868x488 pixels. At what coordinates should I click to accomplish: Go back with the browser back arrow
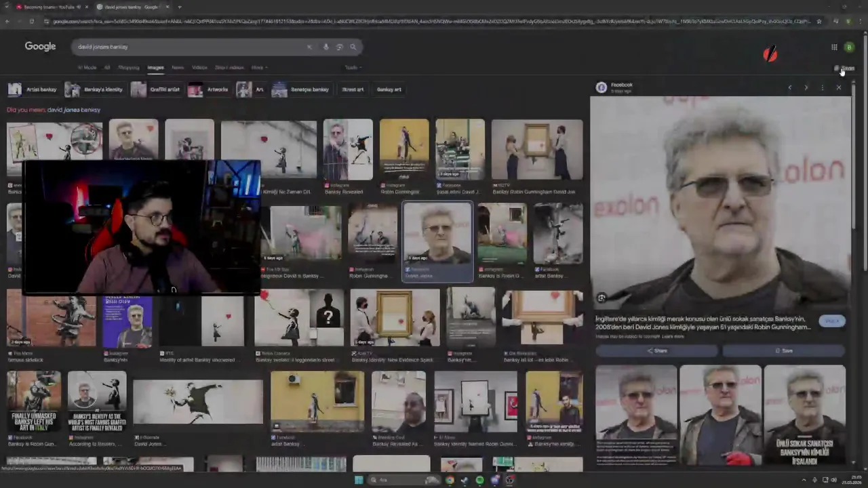[7, 21]
